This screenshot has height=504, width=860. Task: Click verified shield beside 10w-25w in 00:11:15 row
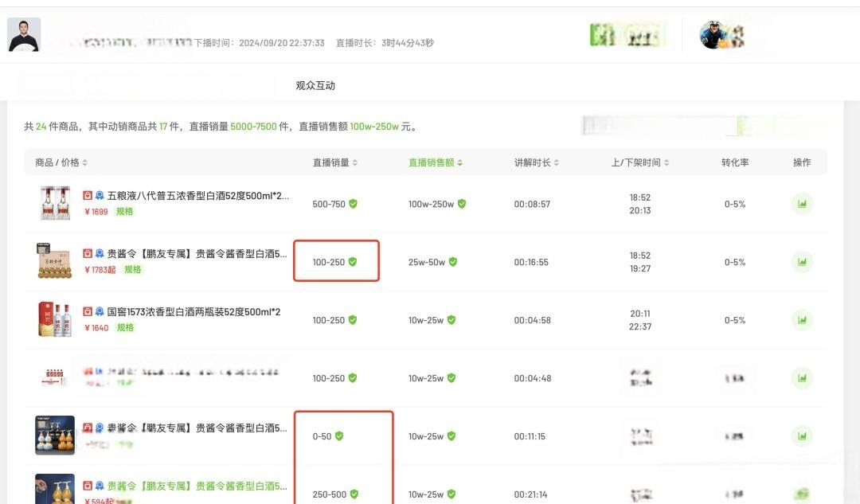pyautogui.click(x=451, y=436)
